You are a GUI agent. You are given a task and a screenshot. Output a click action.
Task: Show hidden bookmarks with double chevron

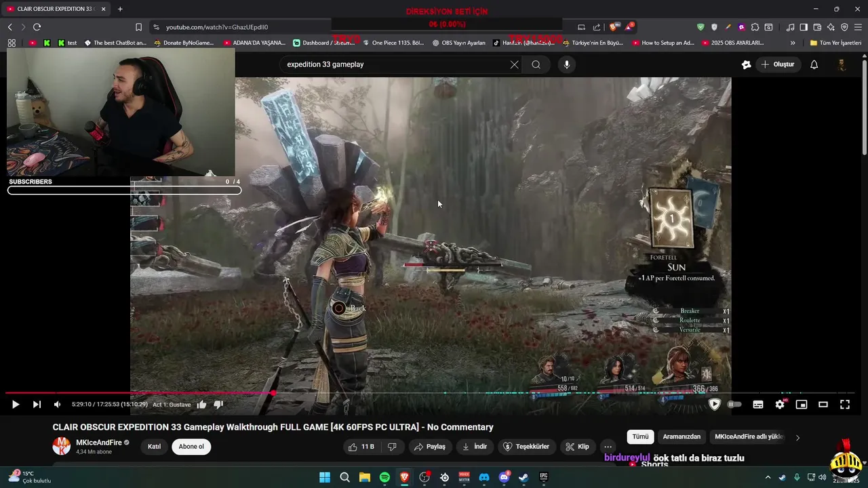(x=793, y=43)
